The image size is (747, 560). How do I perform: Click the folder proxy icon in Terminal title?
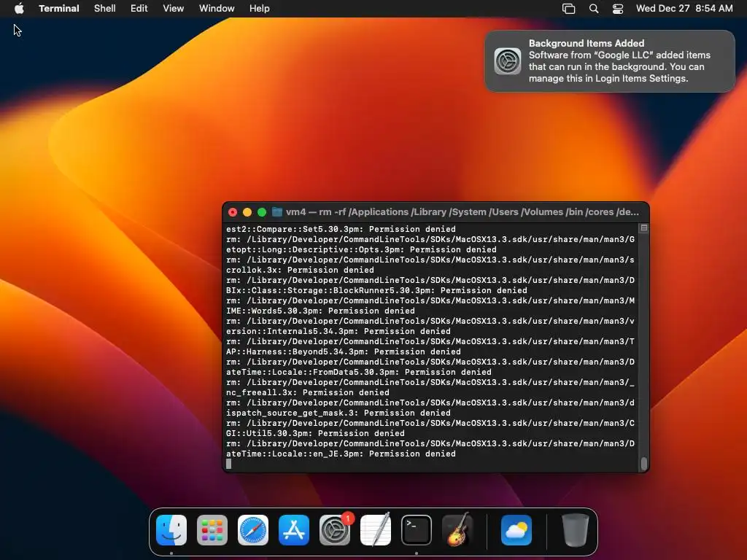click(x=276, y=212)
